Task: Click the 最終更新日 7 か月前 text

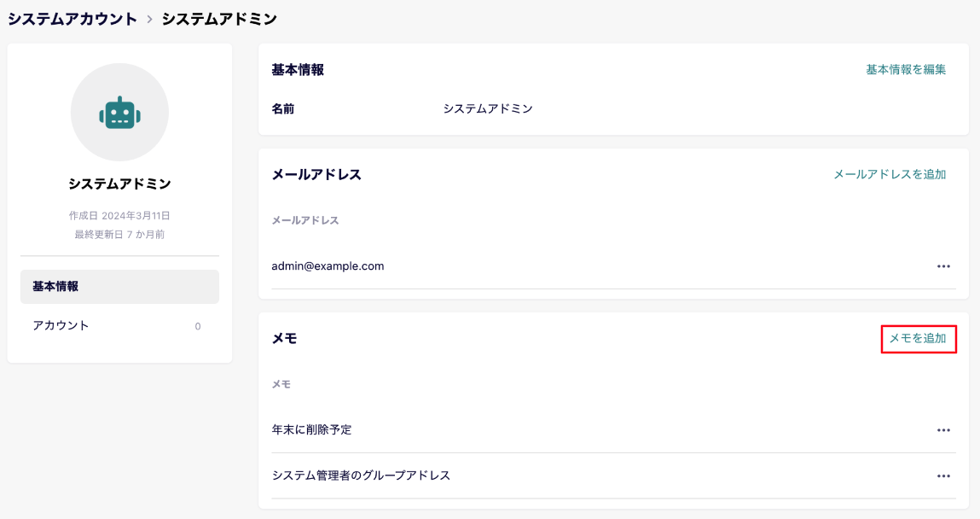Action: 119,234
